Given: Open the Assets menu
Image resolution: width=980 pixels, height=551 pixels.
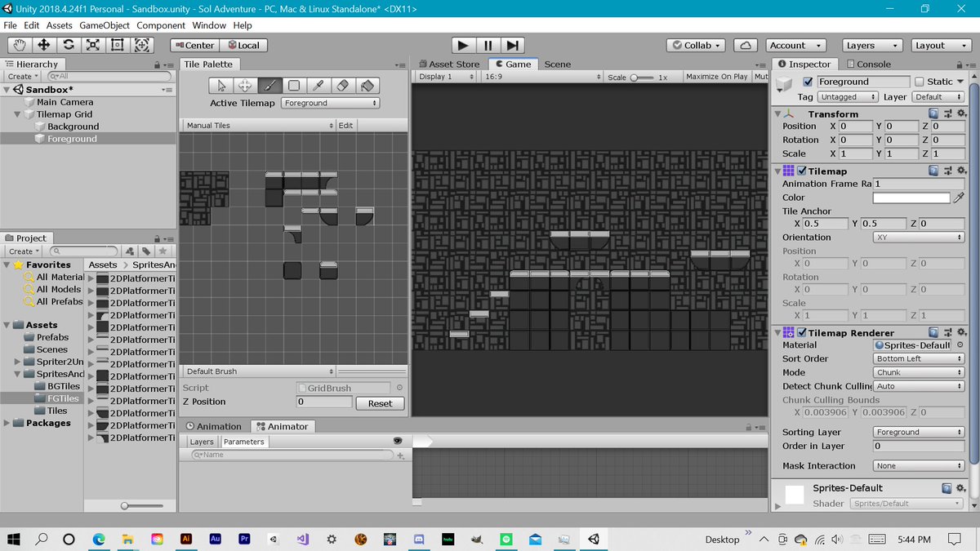Looking at the screenshot, I should point(59,25).
